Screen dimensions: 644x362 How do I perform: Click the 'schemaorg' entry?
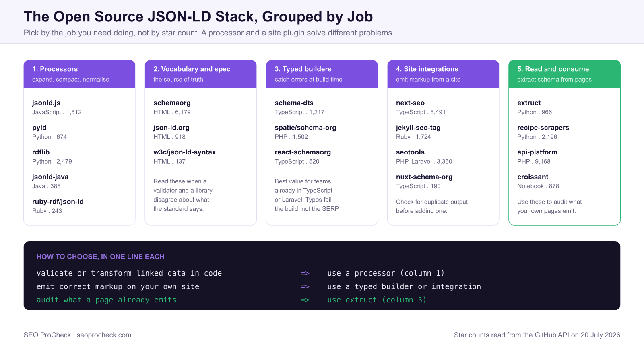coord(172,103)
